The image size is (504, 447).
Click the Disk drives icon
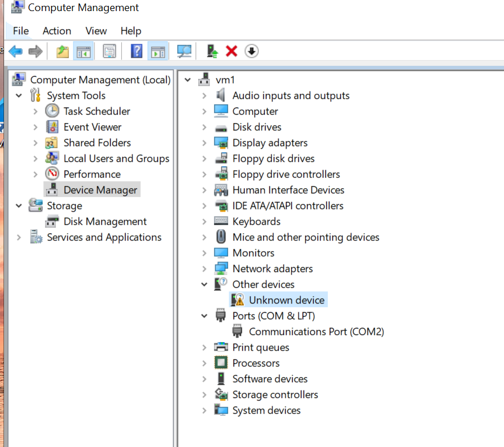(221, 128)
